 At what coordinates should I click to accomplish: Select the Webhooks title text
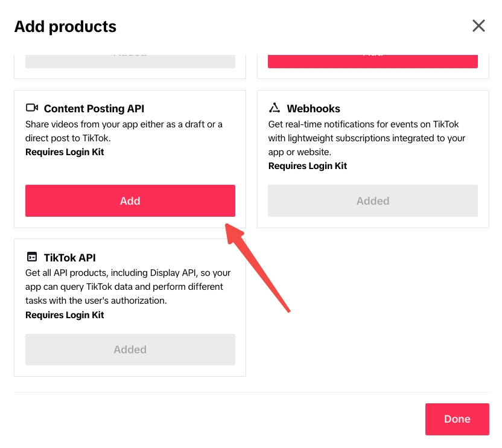coord(314,109)
